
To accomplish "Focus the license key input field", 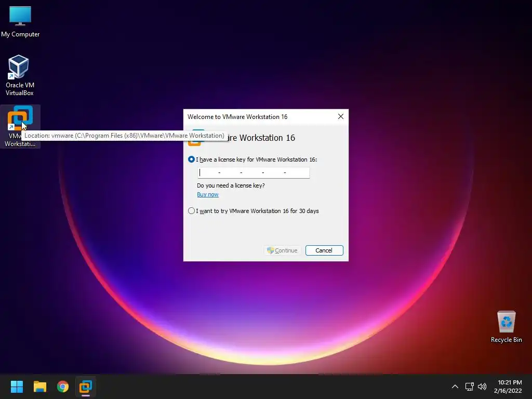I will (254, 172).
